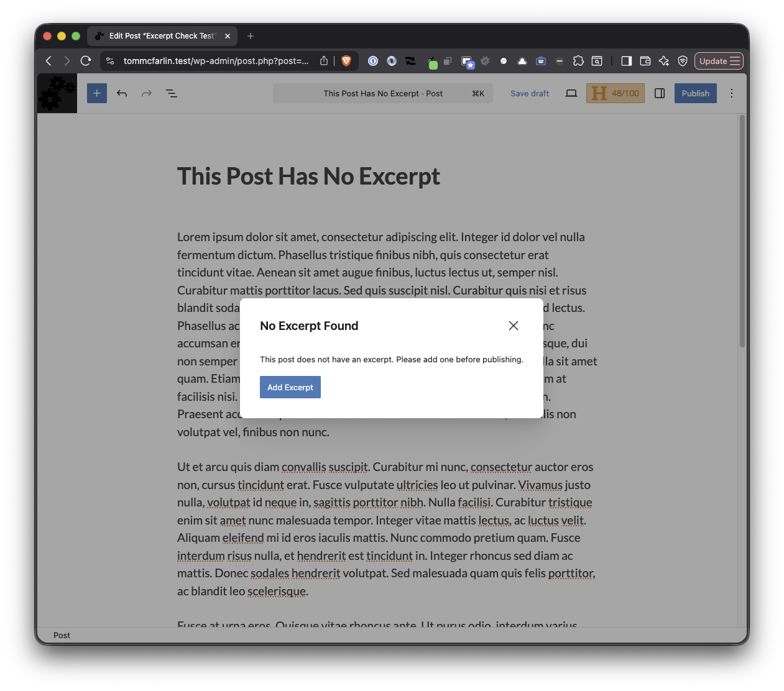This screenshot has width=784, height=691.
Task: Open the editor options three-dot menu
Action: 732,93
